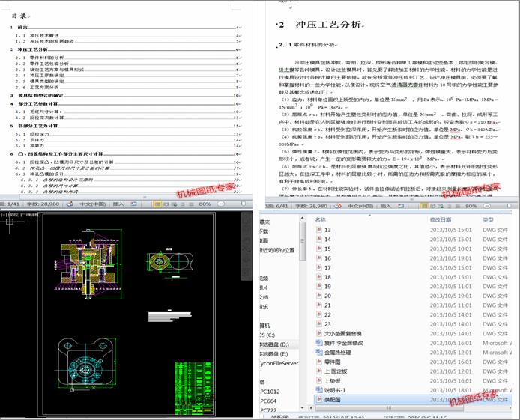Viewport: 520px width, 420px height.
Task: Select the 零件图 DWG file
Action: point(412,362)
